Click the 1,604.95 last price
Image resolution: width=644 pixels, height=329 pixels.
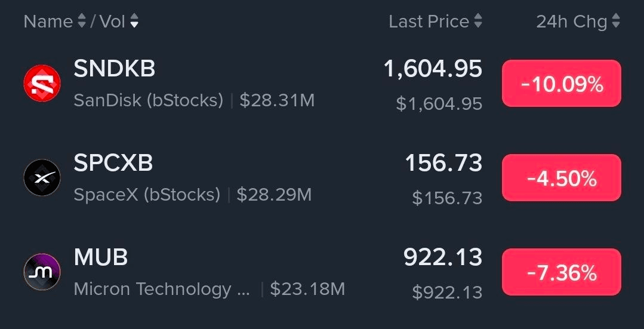point(433,69)
